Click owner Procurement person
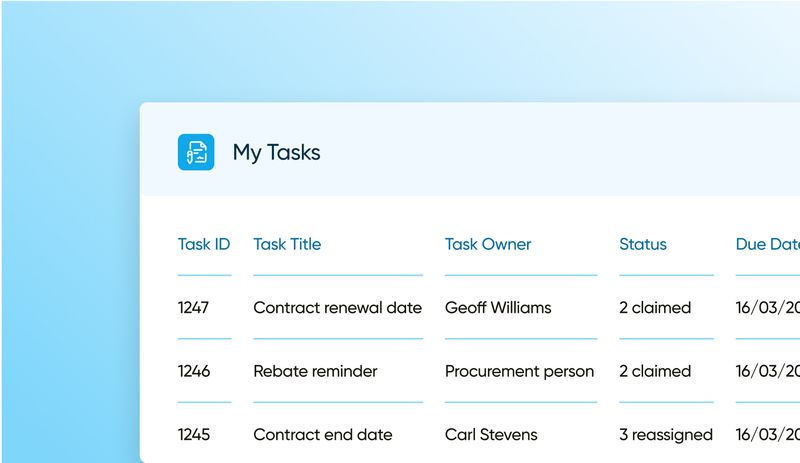This screenshot has width=800, height=463. pyautogui.click(x=519, y=371)
